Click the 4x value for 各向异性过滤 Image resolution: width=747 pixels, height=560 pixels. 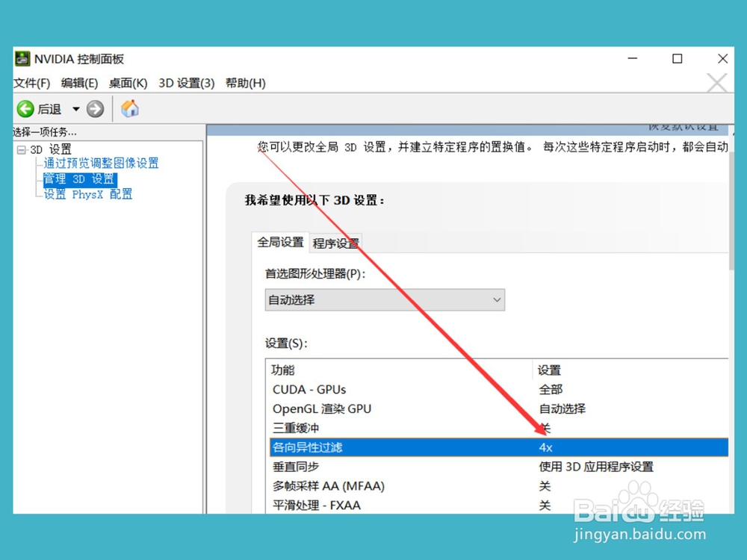coord(545,447)
